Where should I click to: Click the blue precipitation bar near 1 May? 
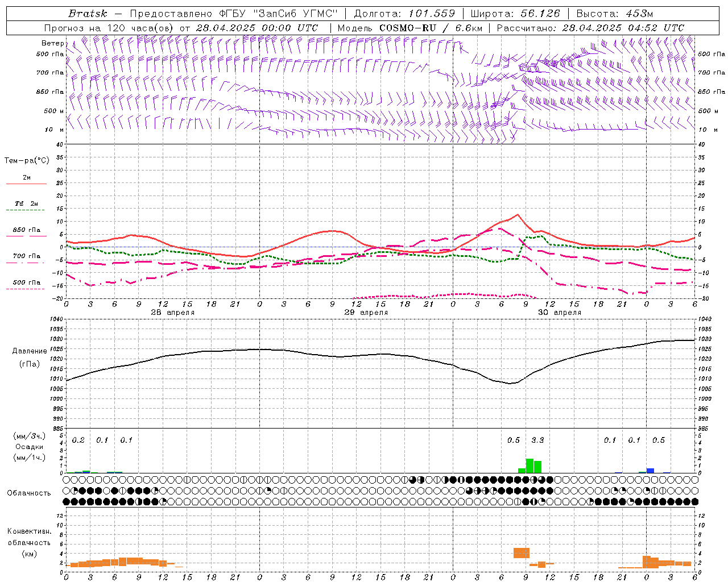650,471
